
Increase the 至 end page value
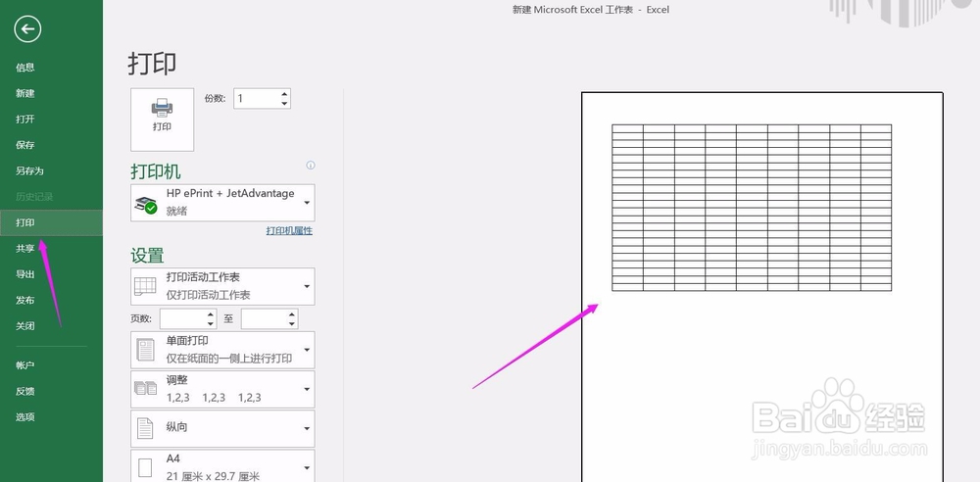[292, 314]
